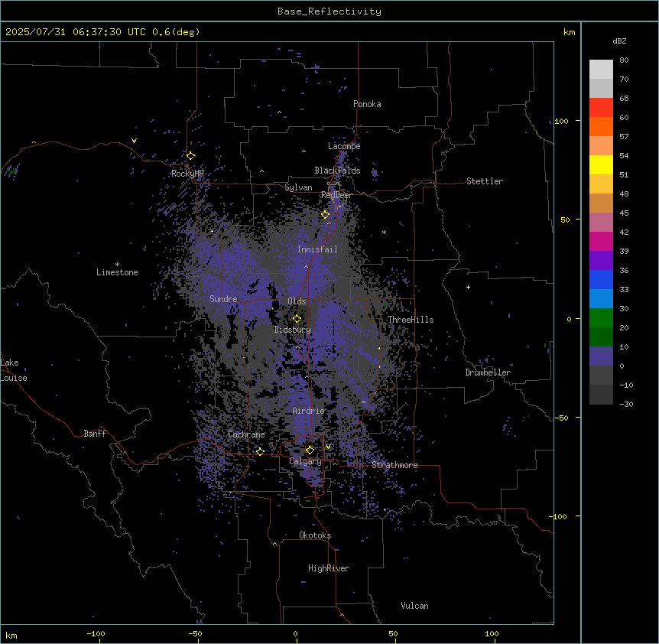Viewport: 659px width, 644px height.
Task: Select the royal blue swatch near 36
Action: 601,279
